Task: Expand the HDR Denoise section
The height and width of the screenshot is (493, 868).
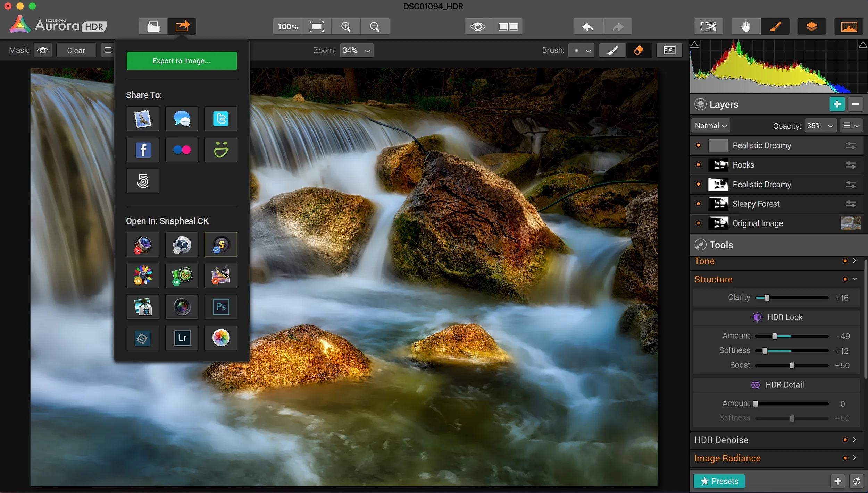Action: (854, 440)
